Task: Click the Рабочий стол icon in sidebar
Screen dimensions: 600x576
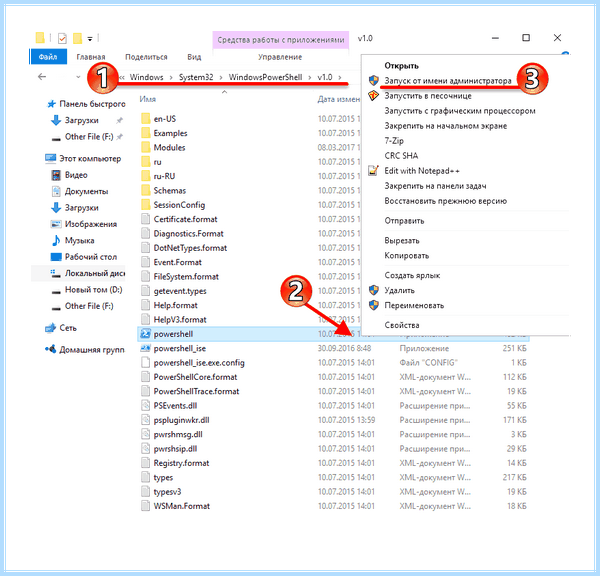Action: pyautogui.click(x=56, y=257)
